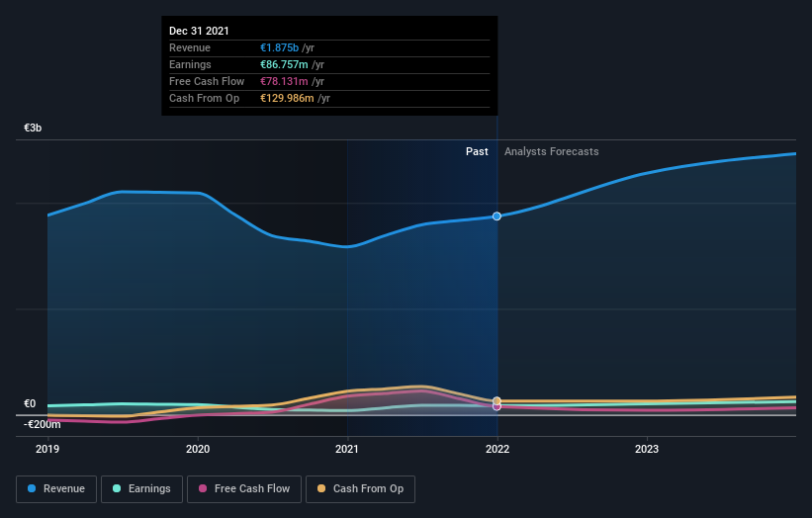Click the €129.986m cash from op value
Screen dimensions: 812x518
(x=287, y=98)
